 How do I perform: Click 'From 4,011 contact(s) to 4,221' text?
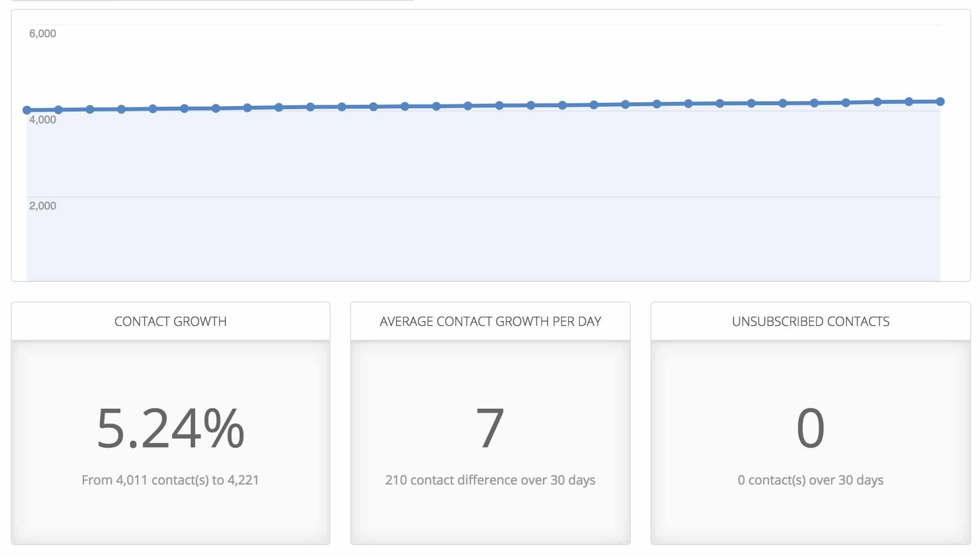170,480
